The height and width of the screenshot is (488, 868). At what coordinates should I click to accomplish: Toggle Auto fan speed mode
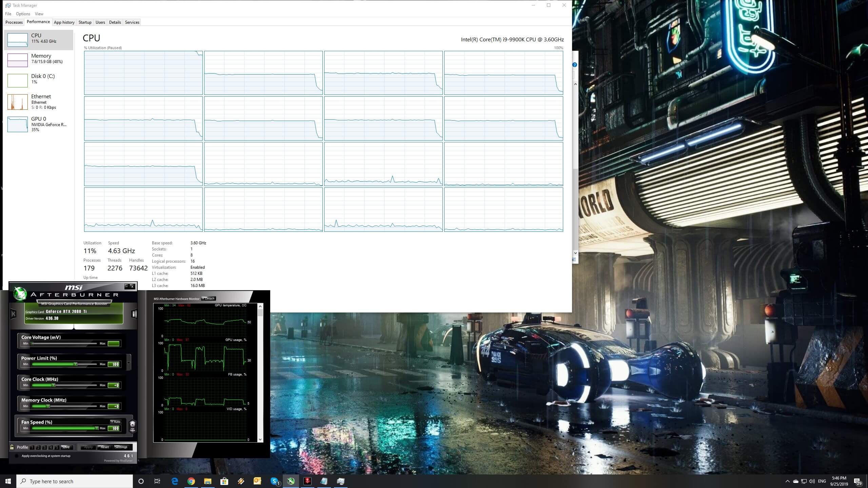[116, 422]
